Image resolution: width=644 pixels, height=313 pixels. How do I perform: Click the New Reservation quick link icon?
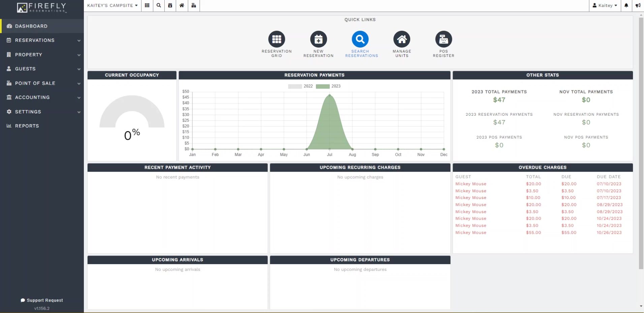318,39
